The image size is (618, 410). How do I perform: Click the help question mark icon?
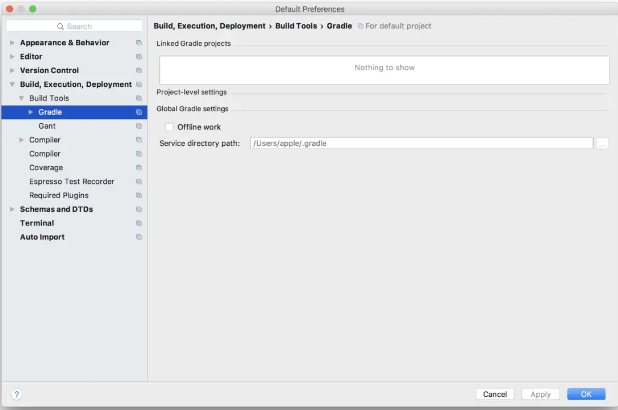pos(16,394)
